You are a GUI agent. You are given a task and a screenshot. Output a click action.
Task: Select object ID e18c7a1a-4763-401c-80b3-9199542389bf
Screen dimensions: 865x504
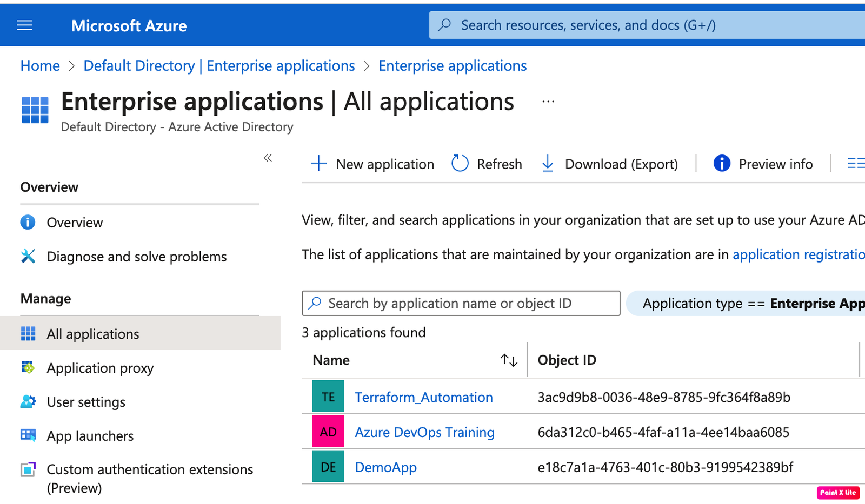pyautogui.click(x=665, y=467)
